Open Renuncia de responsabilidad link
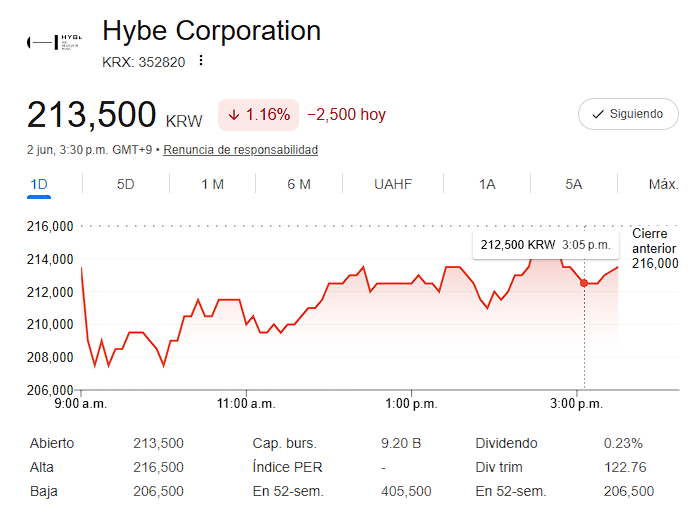693x532 pixels. click(x=240, y=150)
